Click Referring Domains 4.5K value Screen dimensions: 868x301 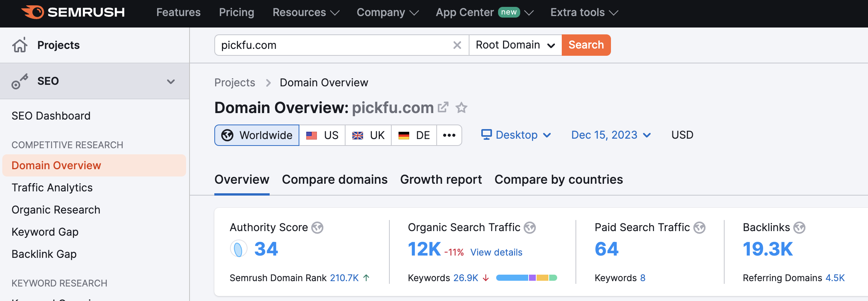click(835, 278)
